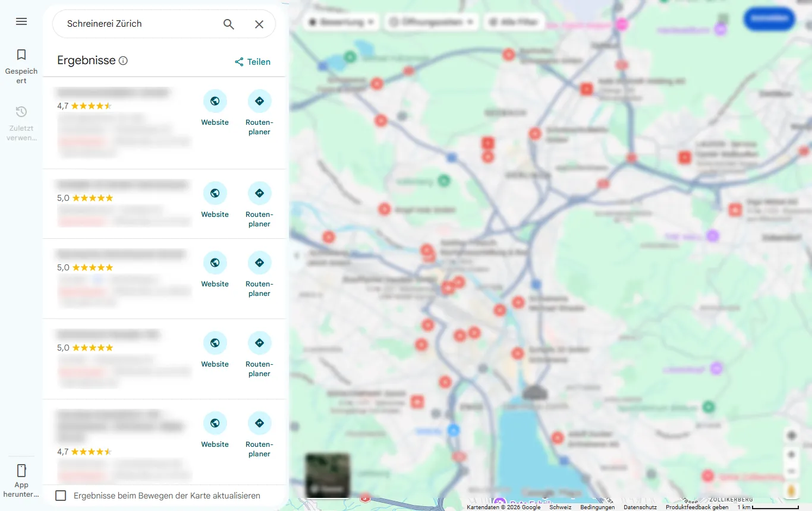Open Website of the second result
812x511 pixels.
coord(215,200)
